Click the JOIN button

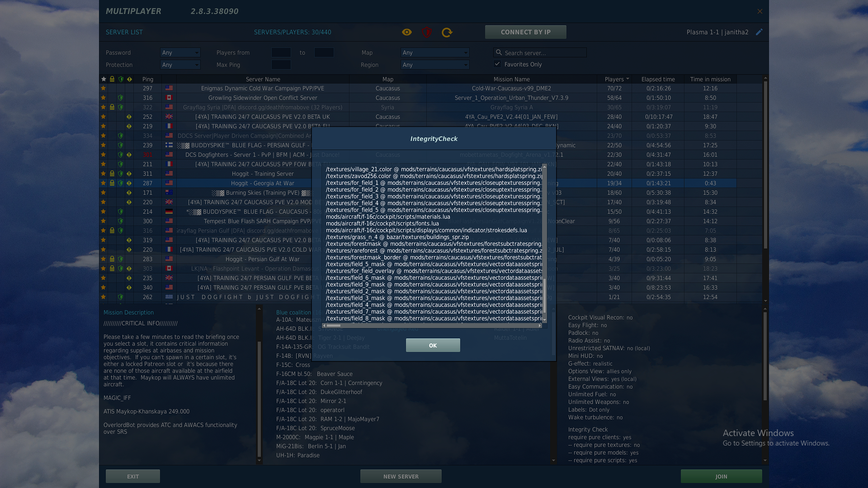pos(722,476)
